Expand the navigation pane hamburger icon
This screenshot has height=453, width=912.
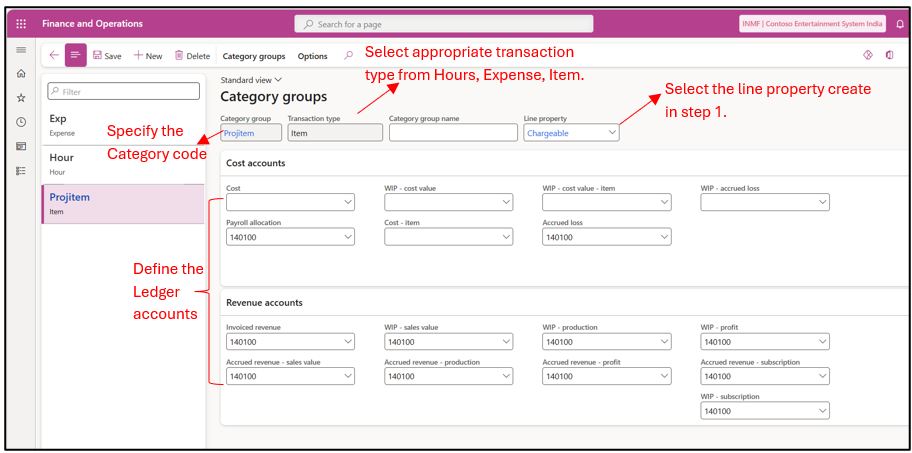[21, 50]
